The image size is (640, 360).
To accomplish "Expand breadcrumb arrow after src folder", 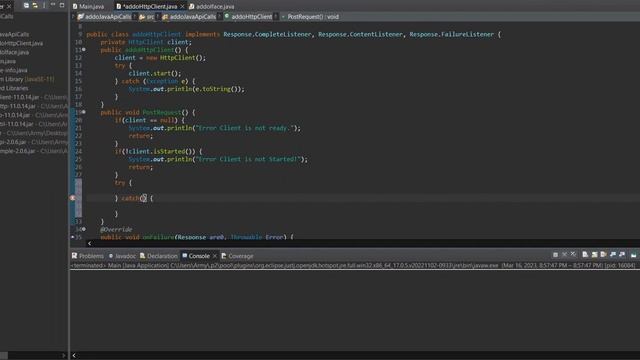I will click(x=158, y=17).
